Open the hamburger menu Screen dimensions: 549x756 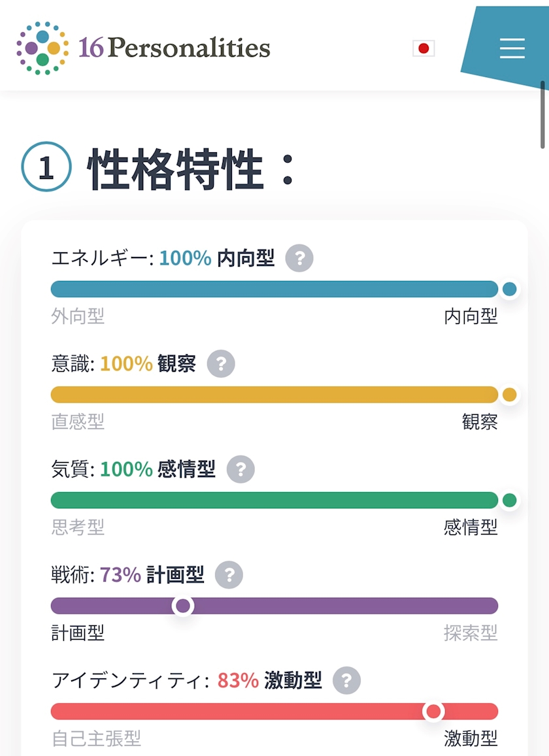[x=512, y=48]
